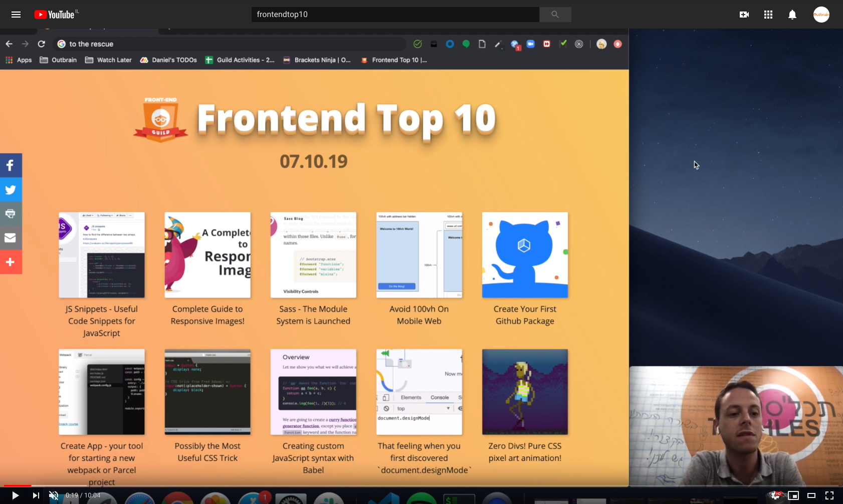
Task: Click the address bar showing 'to the rescue'
Action: tap(230, 44)
